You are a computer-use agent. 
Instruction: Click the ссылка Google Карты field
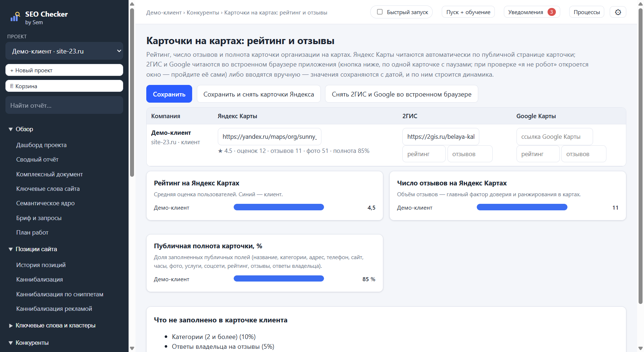point(554,137)
